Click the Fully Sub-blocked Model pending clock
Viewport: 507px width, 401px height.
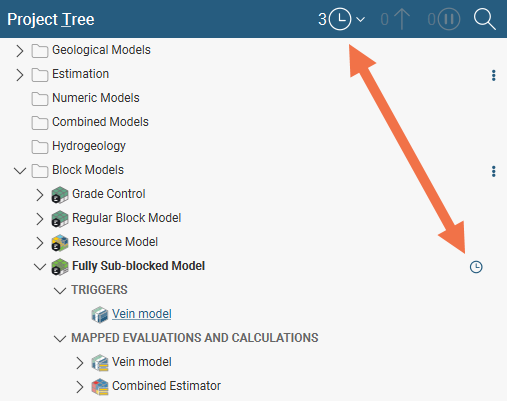[476, 267]
